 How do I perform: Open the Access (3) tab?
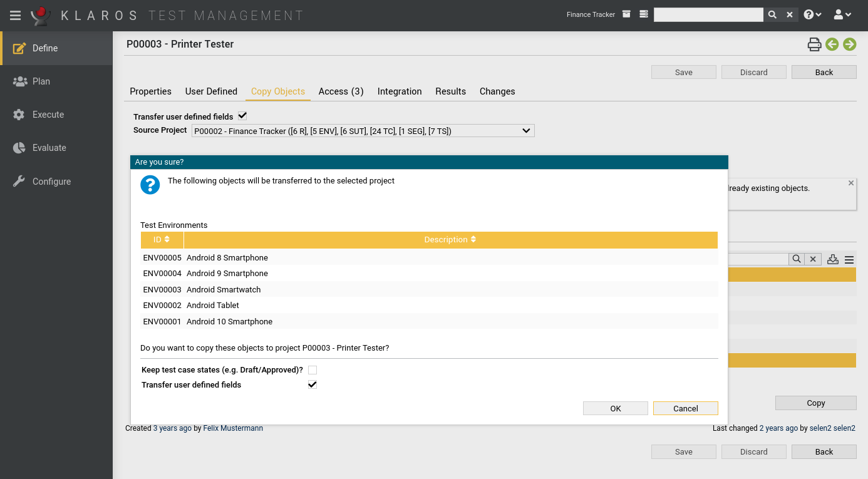[341, 91]
